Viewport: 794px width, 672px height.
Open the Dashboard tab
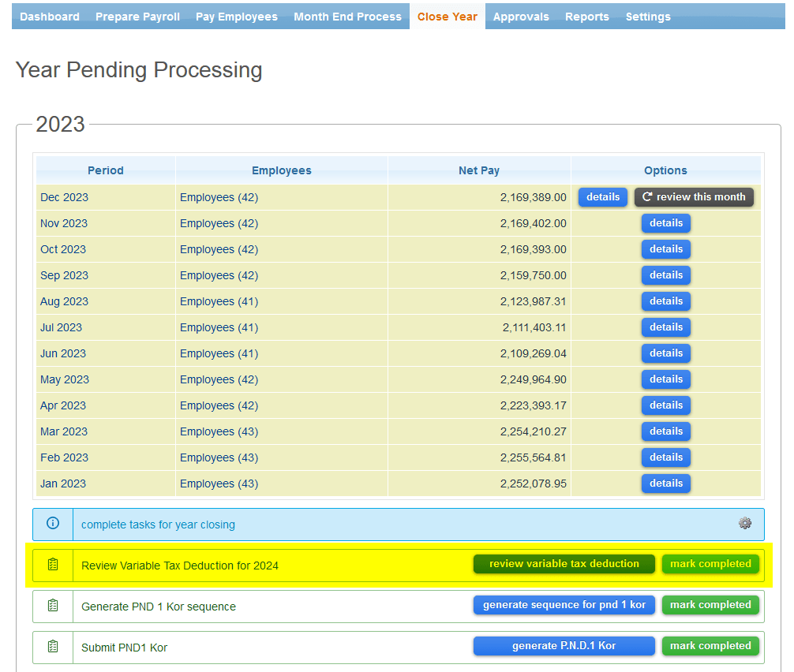click(x=50, y=17)
